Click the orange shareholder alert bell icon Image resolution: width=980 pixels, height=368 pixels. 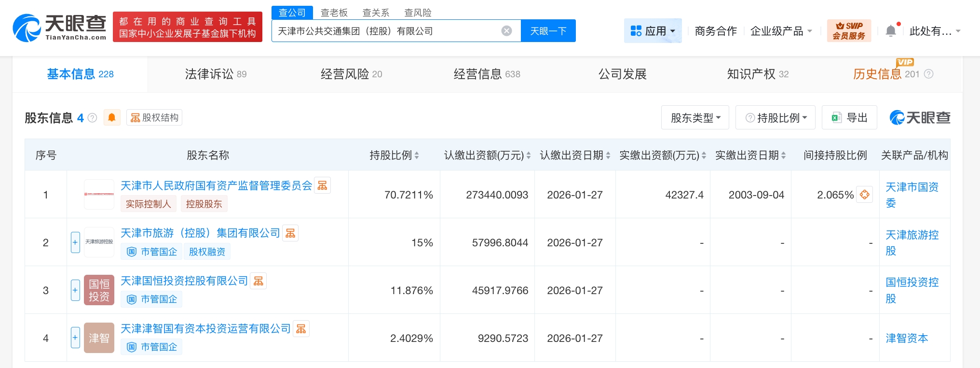pyautogui.click(x=112, y=117)
